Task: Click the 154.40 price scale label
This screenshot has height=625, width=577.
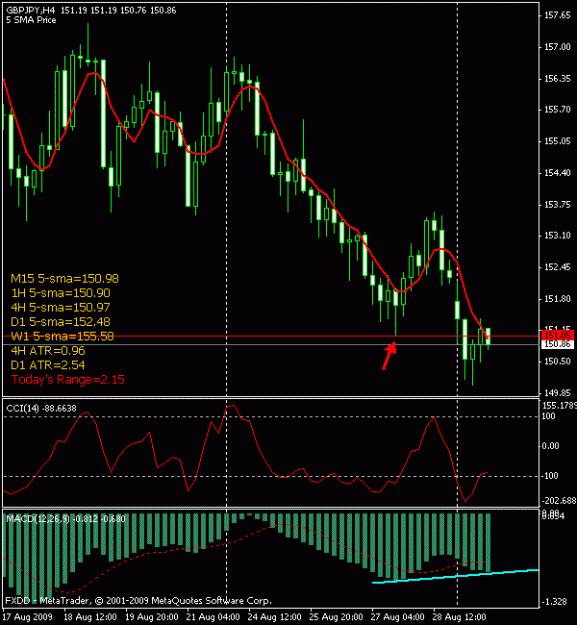Action: (557, 173)
